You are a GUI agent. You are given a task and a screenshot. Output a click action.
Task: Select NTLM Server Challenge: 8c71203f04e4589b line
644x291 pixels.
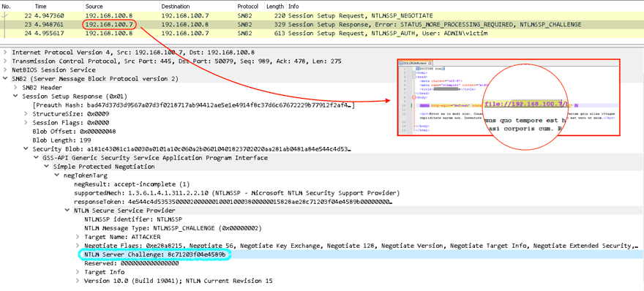coord(155,254)
